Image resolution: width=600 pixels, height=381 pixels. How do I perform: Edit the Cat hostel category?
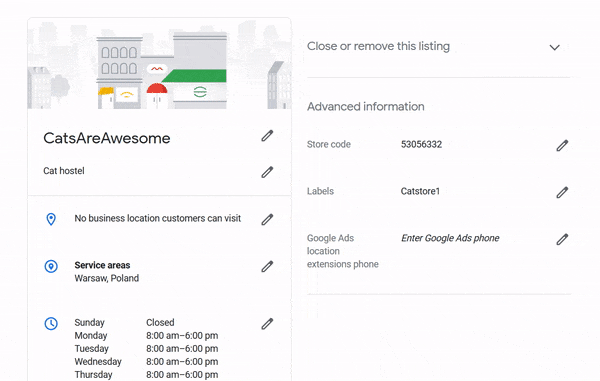click(267, 172)
